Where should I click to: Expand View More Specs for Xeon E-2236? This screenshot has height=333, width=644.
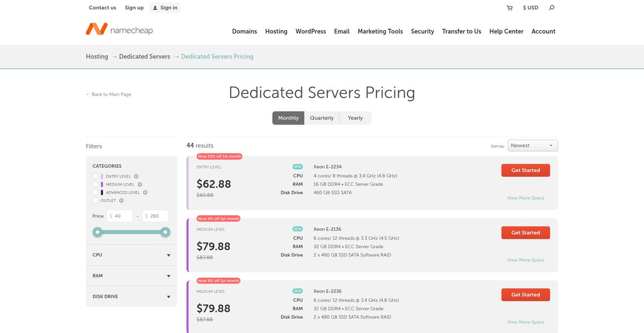(x=525, y=322)
